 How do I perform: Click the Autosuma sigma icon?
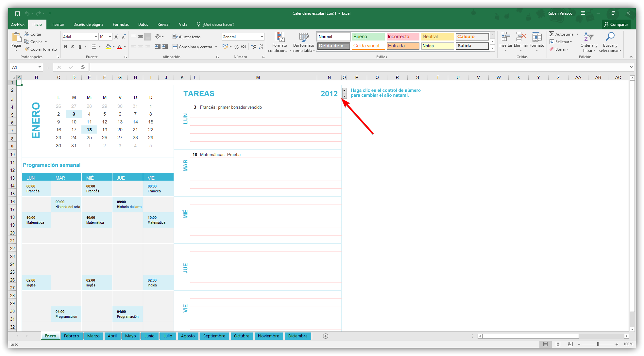point(552,34)
